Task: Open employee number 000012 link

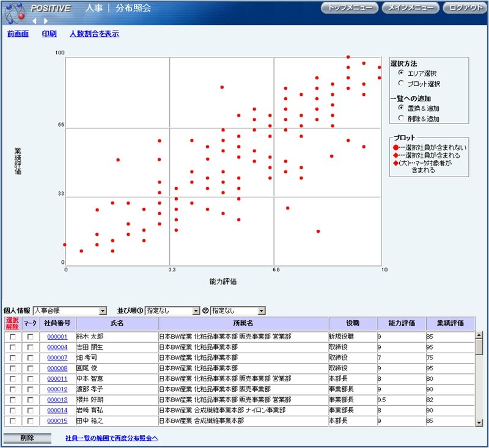Action: pyautogui.click(x=57, y=389)
